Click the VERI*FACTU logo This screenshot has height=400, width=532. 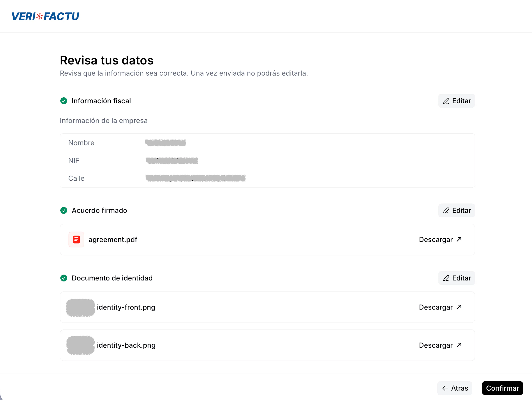tap(45, 16)
